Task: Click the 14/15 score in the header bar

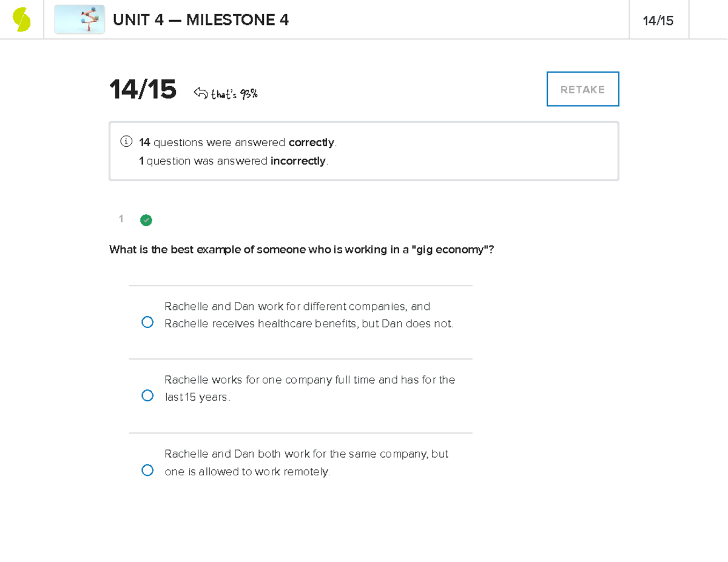Action: pyautogui.click(x=658, y=21)
